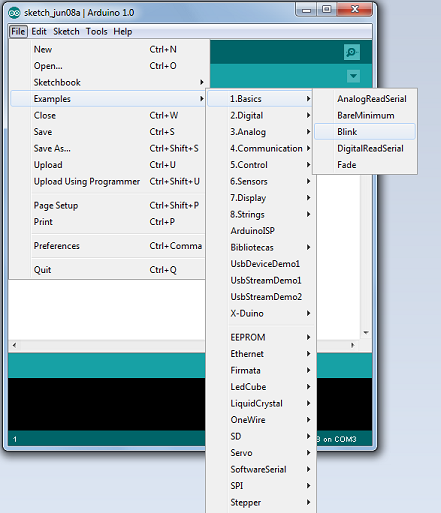441x513 pixels.
Task: Select Save As... menu entry
Action: coord(107,148)
